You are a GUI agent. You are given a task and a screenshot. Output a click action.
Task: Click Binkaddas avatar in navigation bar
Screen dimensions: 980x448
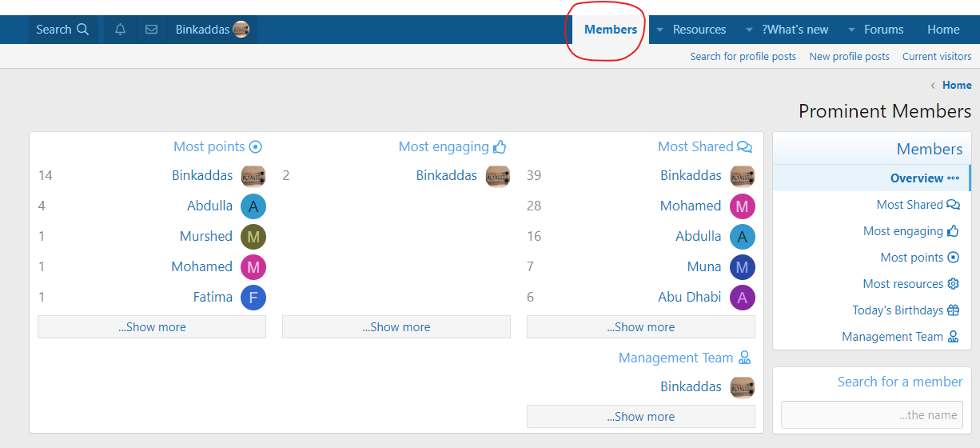click(x=241, y=30)
